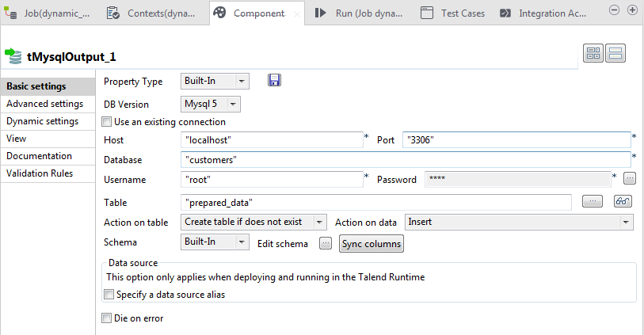The image size is (644, 335).
Task: Open the Dynamic settings section
Action: click(x=42, y=121)
